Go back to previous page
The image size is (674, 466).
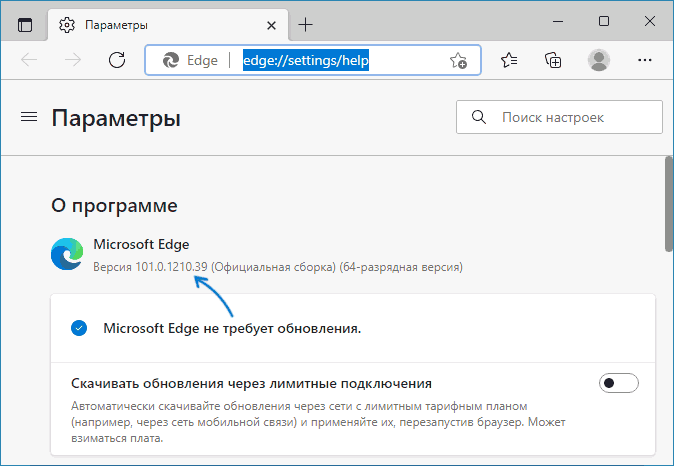29,60
